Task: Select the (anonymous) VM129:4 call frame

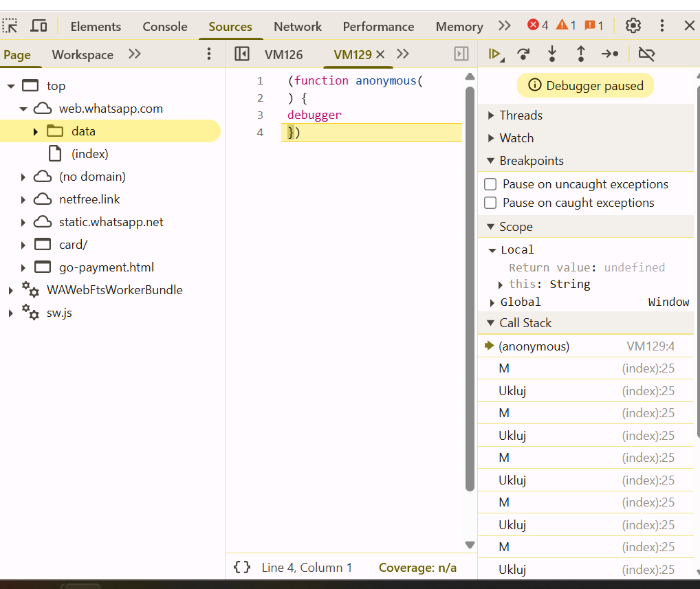Action: pyautogui.click(x=586, y=346)
